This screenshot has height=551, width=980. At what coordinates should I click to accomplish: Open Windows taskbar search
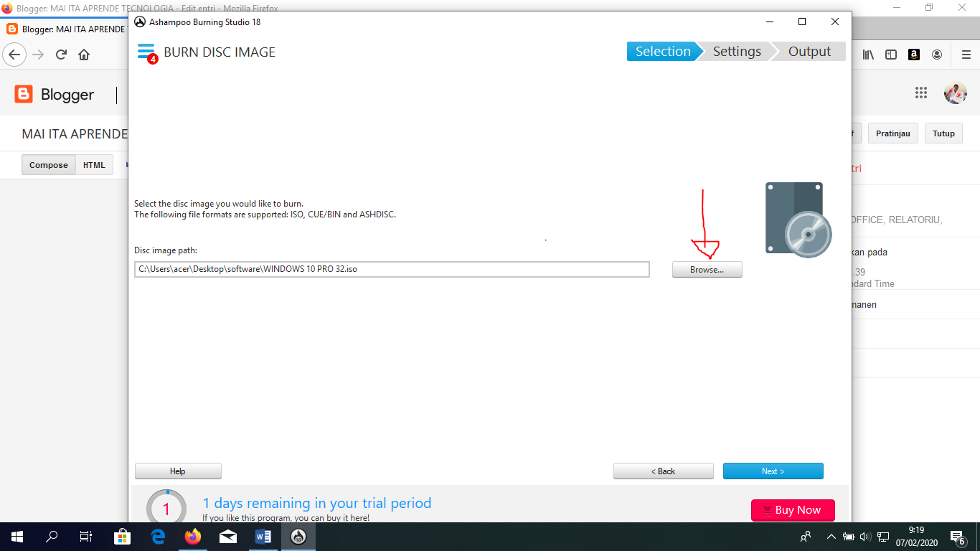pyautogui.click(x=52, y=537)
